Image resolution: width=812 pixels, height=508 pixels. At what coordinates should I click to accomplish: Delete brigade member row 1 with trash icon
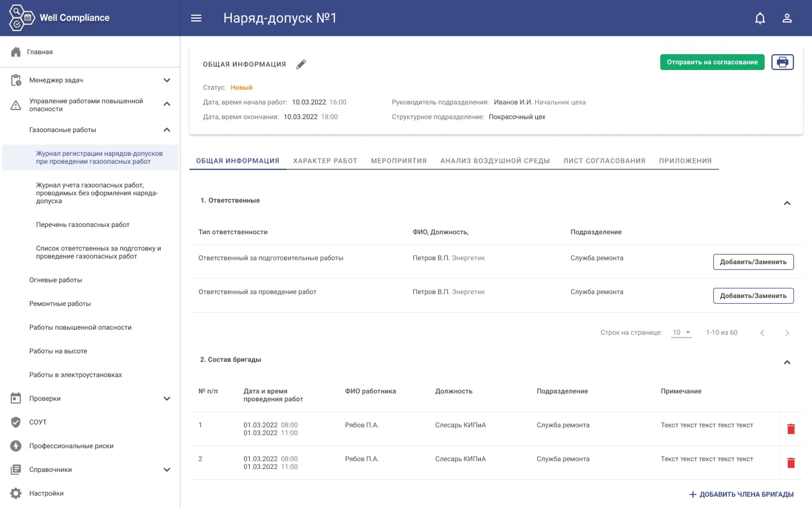pos(791,429)
